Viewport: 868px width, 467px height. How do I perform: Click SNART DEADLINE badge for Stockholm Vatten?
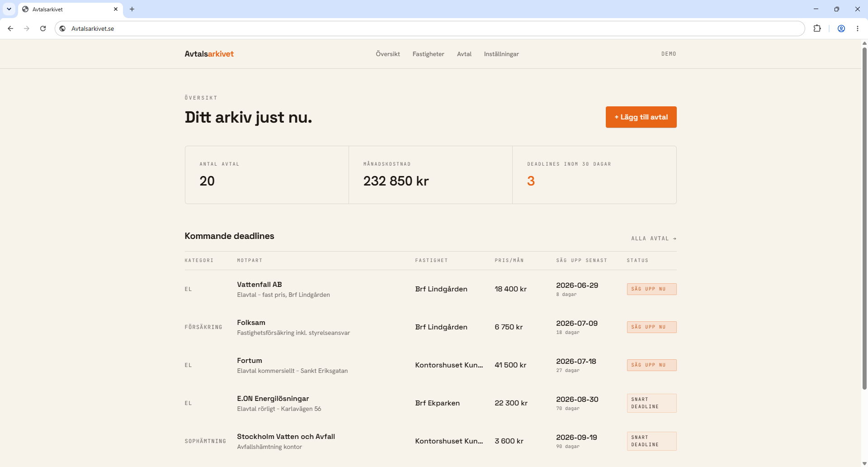[651, 441]
